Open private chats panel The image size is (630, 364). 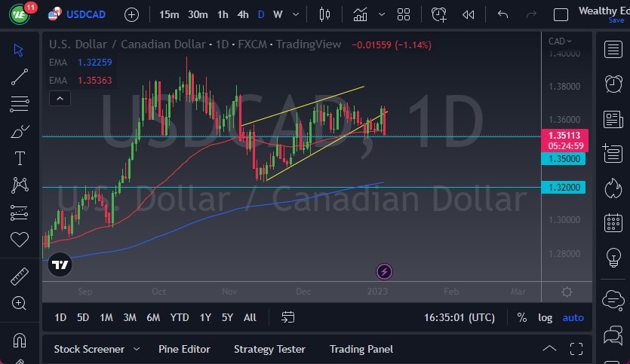pyautogui.click(x=613, y=335)
